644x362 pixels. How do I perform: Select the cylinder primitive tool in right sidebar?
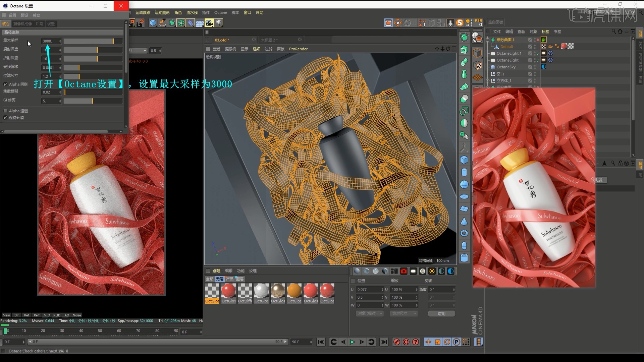pos(465,172)
